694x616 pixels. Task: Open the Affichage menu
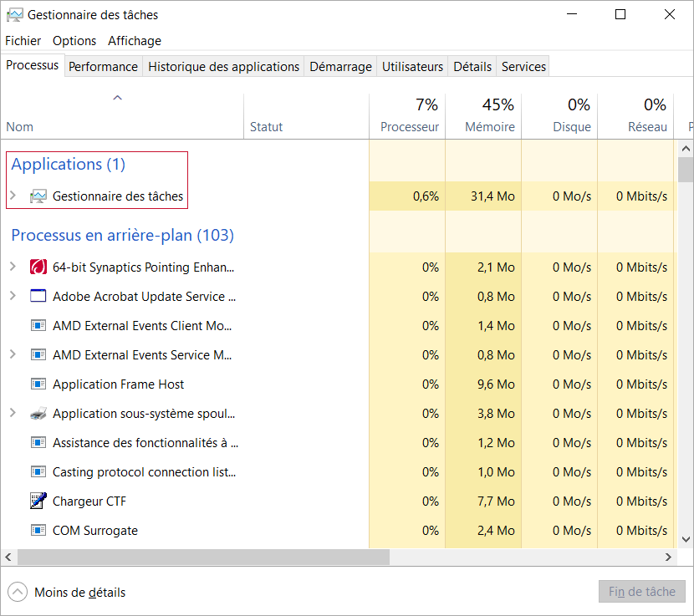click(x=135, y=40)
